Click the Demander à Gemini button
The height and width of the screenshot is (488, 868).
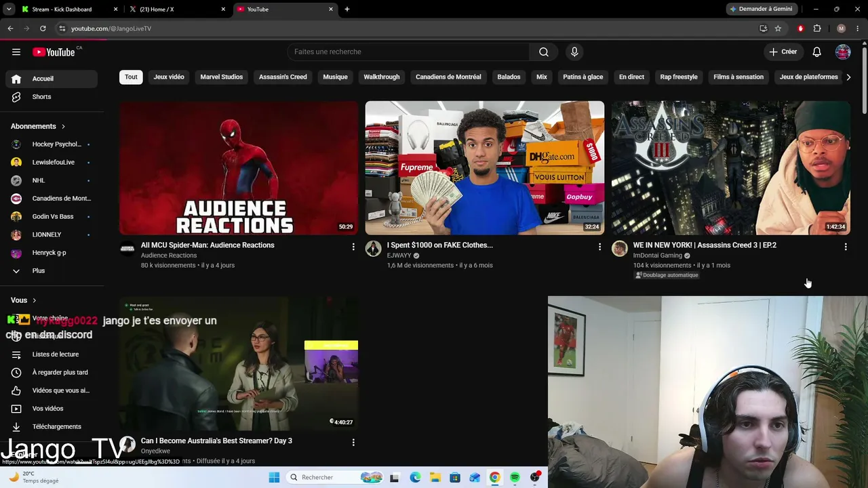760,9
